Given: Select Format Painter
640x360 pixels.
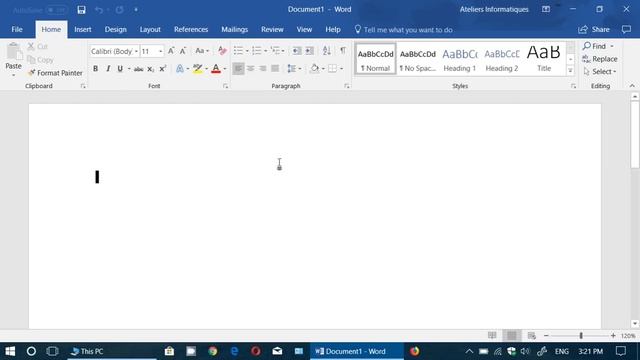Looking at the screenshot, I should (x=55, y=73).
